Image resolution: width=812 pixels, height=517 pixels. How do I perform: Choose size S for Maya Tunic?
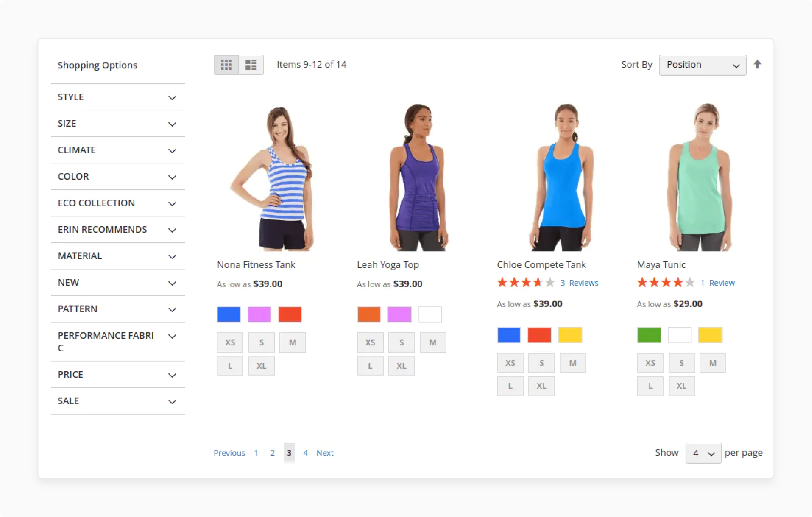(681, 363)
